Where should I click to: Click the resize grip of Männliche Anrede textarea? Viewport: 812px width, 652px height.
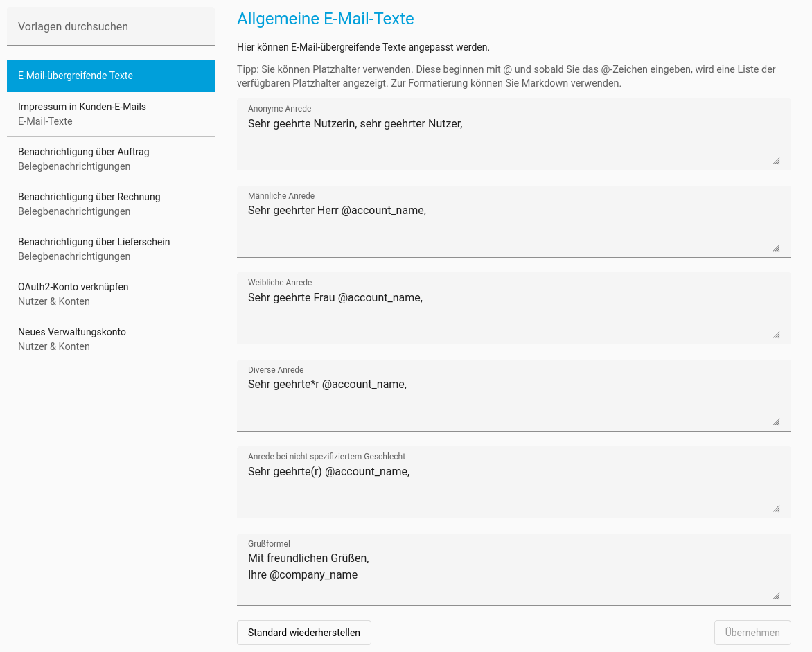pyautogui.click(x=776, y=249)
